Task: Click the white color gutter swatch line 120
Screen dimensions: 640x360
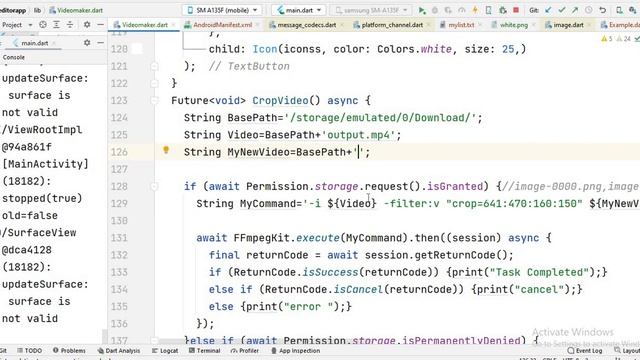Action: (138, 49)
